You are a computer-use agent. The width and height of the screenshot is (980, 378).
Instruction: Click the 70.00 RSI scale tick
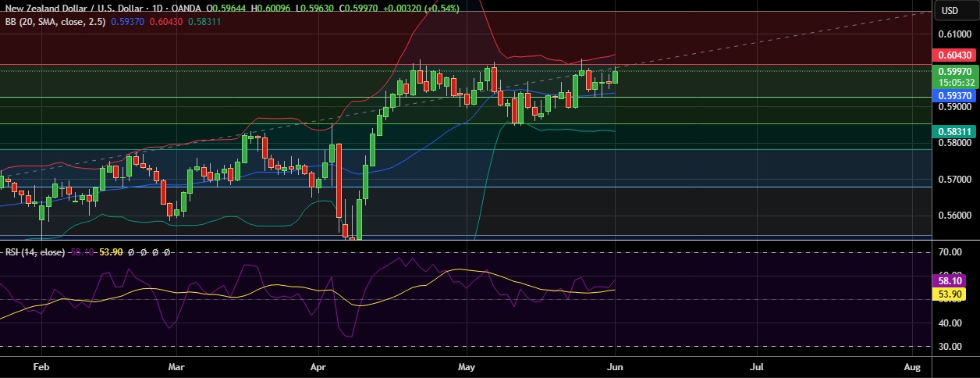coord(950,252)
